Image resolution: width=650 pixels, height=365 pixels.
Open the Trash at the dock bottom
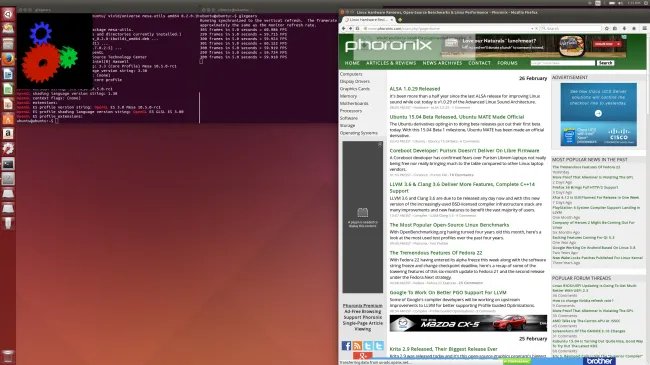pos(8,356)
